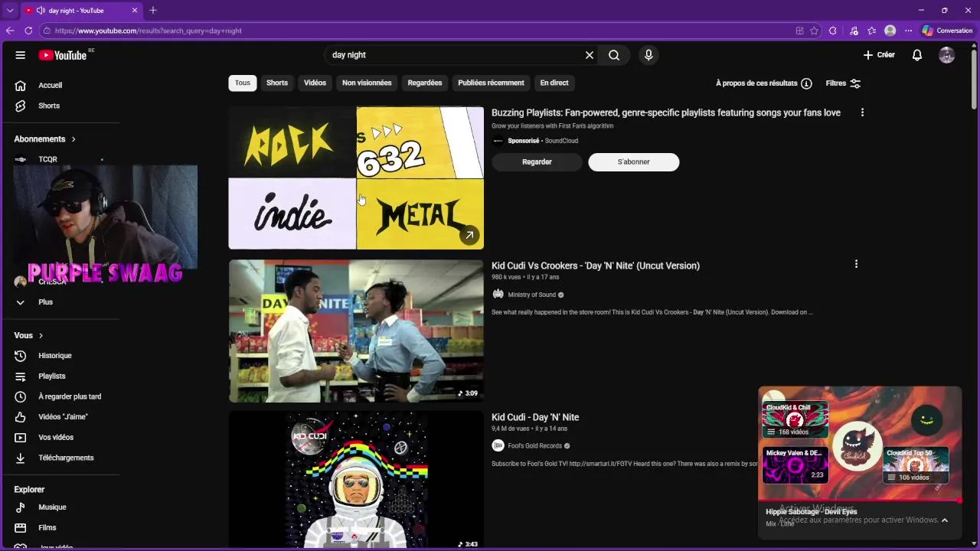Open browser settings three-dot menu

pyautogui.click(x=909, y=31)
